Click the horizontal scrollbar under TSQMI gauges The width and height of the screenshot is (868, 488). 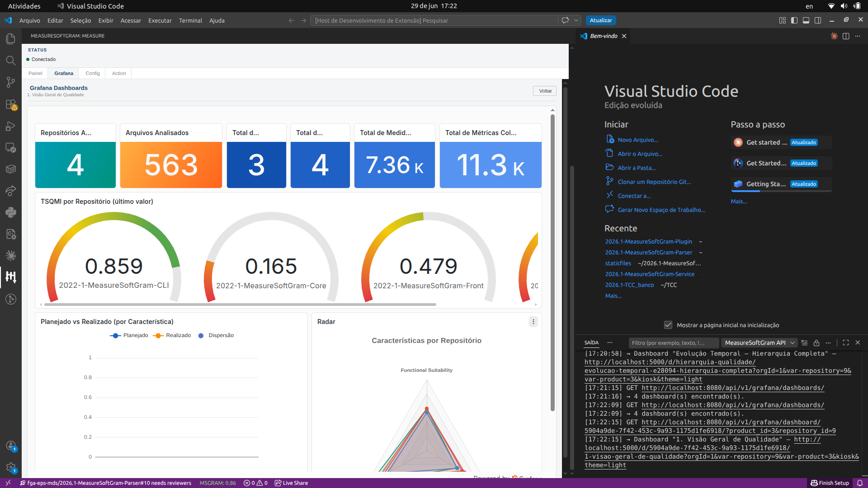pos(240,305)
